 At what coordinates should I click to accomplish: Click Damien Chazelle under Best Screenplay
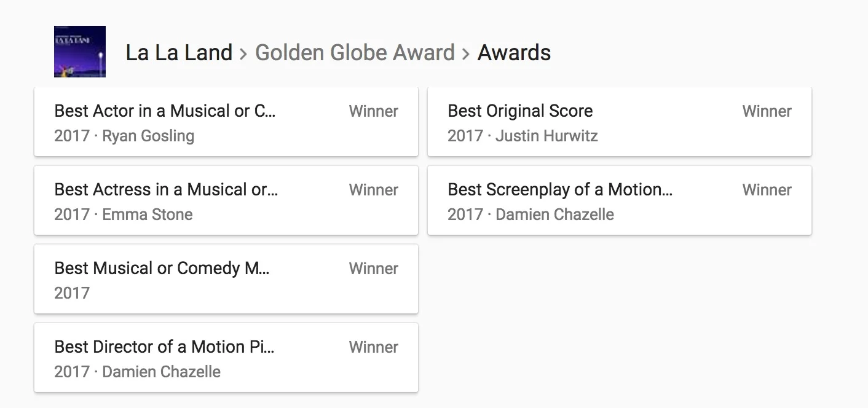(554, 214)
